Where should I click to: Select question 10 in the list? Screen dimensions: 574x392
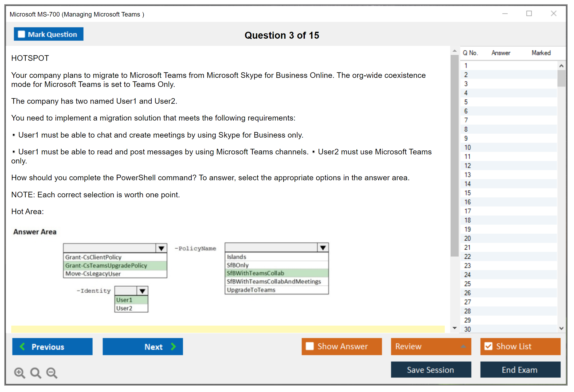click(x=467, y=147)
